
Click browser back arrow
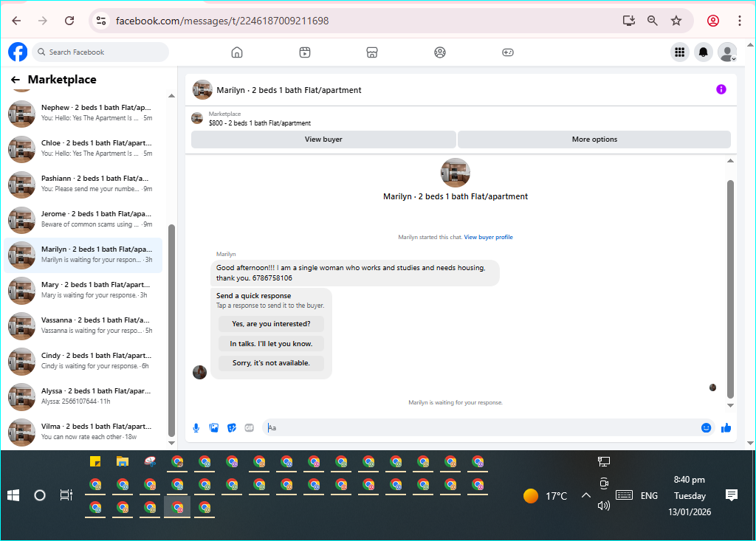point(16,21)
